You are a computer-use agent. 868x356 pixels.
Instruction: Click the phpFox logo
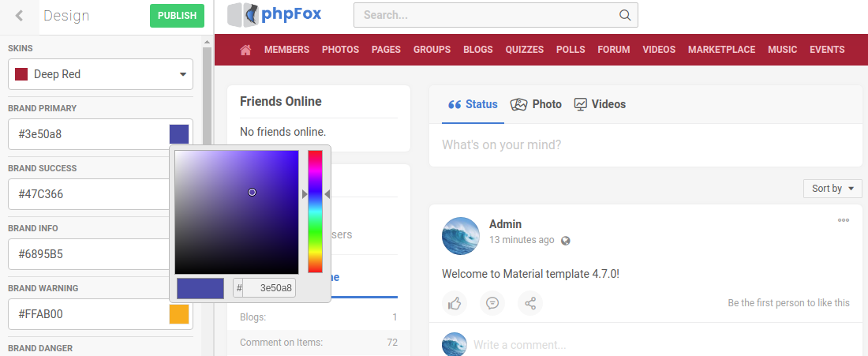[x=275, y=14]
